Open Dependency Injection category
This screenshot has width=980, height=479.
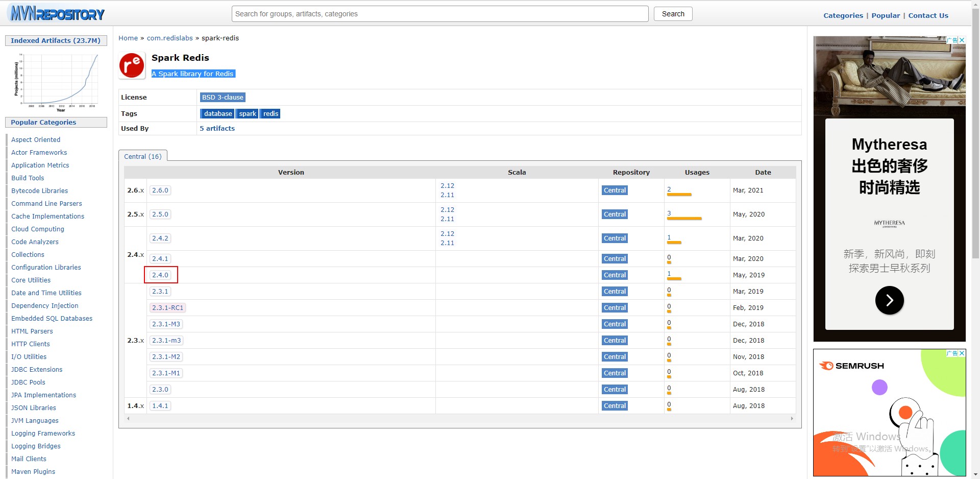(x=45, y=305)
